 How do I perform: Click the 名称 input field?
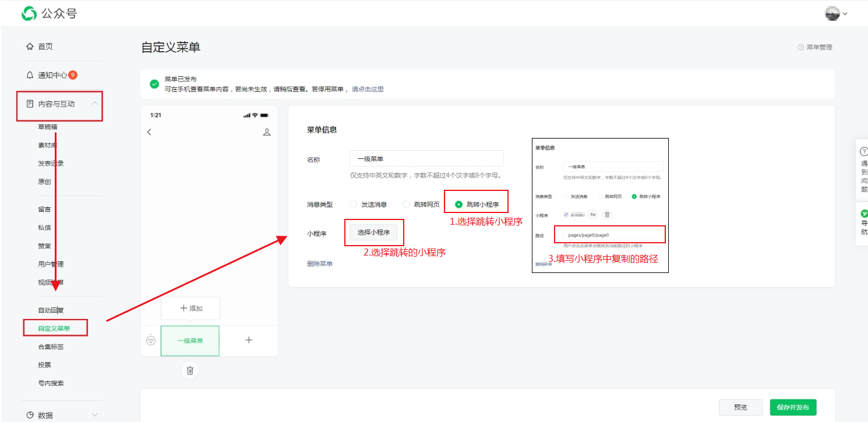426,158
